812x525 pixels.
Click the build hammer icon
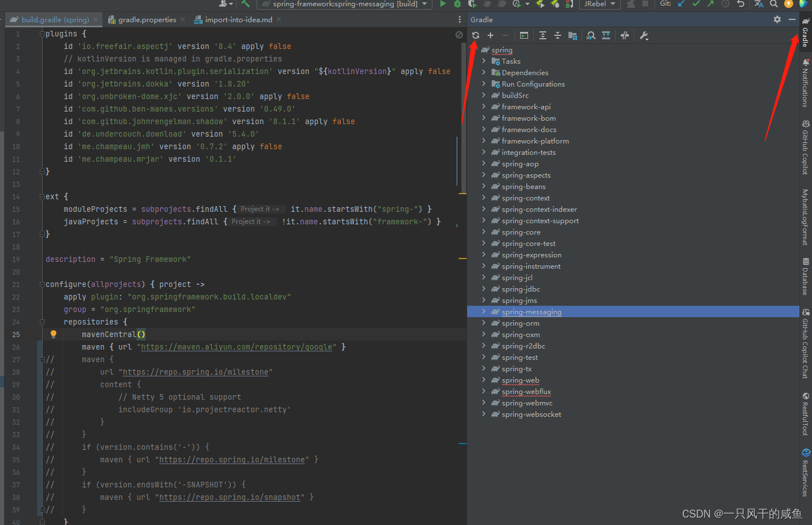[x=245, y=4]
